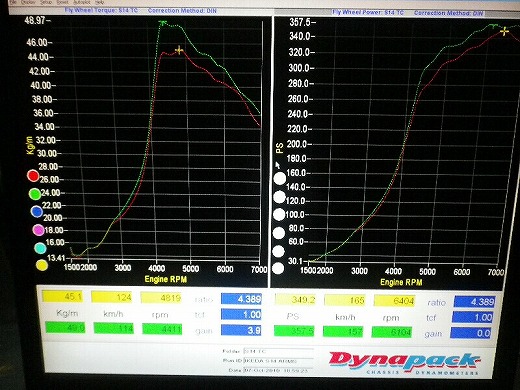This screenshot has height=390, width=520.
Task: Select the green run color circle
Action: 35,194
